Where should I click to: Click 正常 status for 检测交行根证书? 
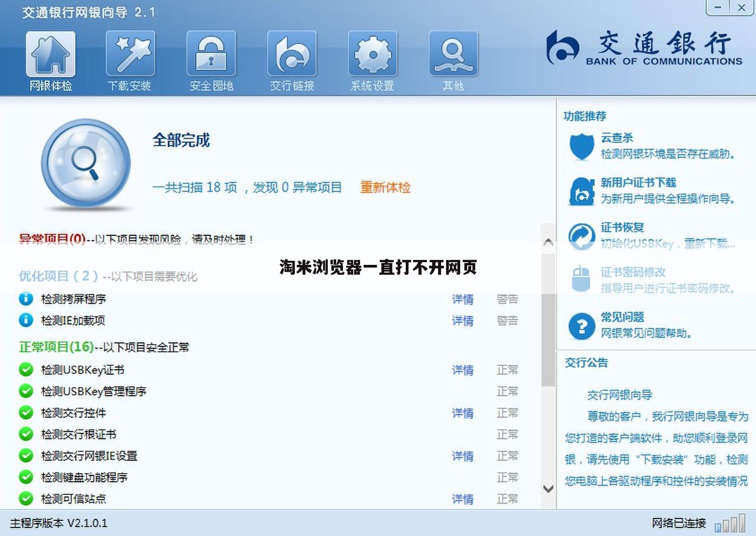coord(508,434)
